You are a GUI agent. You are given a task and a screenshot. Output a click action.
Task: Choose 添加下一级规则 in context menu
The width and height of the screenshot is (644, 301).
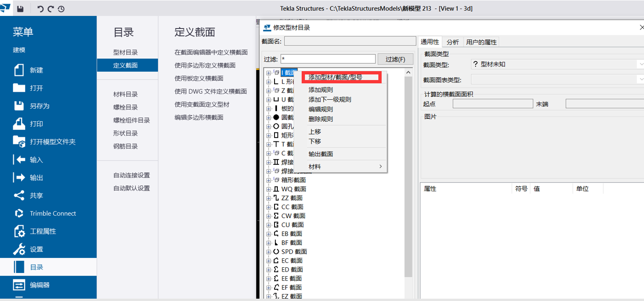point(330,100)
